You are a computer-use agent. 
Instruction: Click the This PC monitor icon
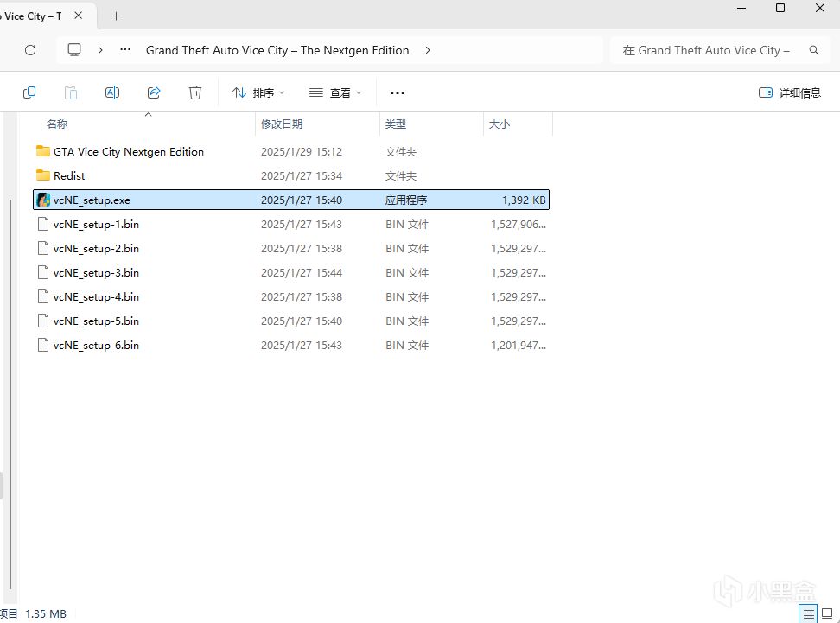click(74, 50)
